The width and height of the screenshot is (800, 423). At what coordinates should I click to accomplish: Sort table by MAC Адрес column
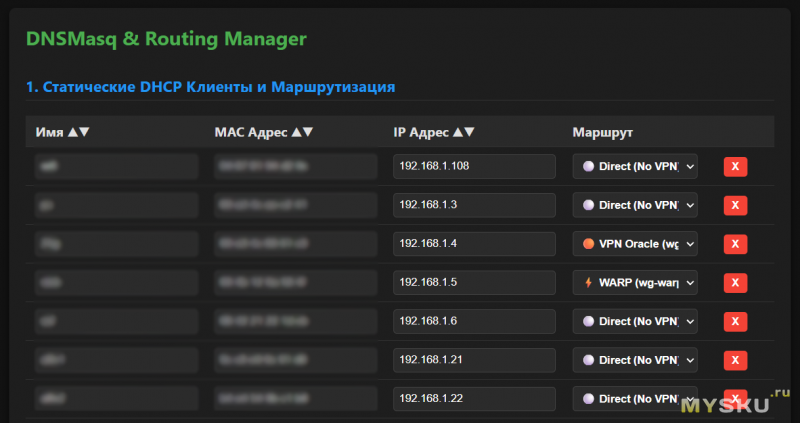[x=264, y=132]
